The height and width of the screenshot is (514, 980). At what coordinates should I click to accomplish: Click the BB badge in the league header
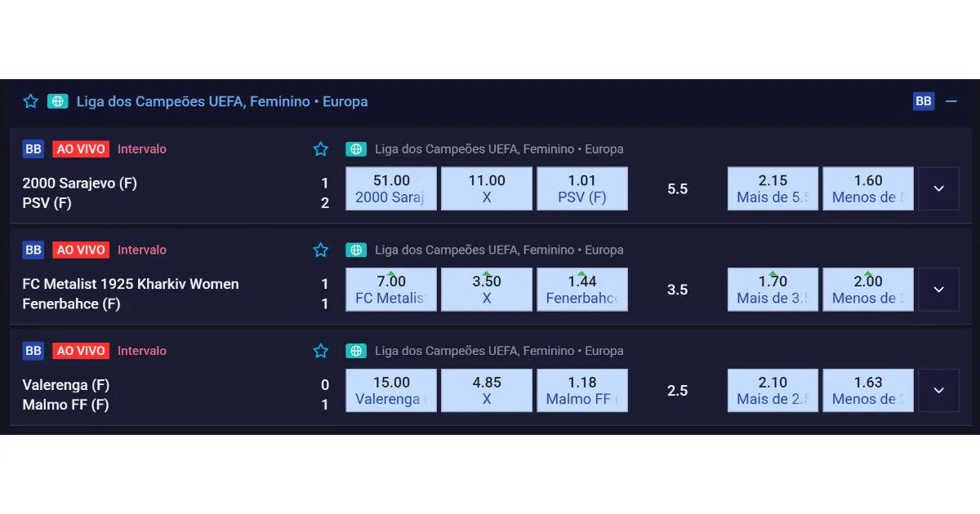924,101
